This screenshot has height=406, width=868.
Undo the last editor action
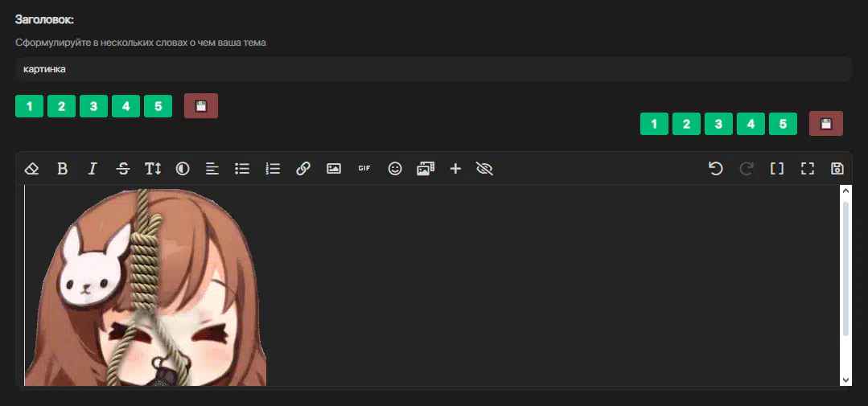[715, 169]
